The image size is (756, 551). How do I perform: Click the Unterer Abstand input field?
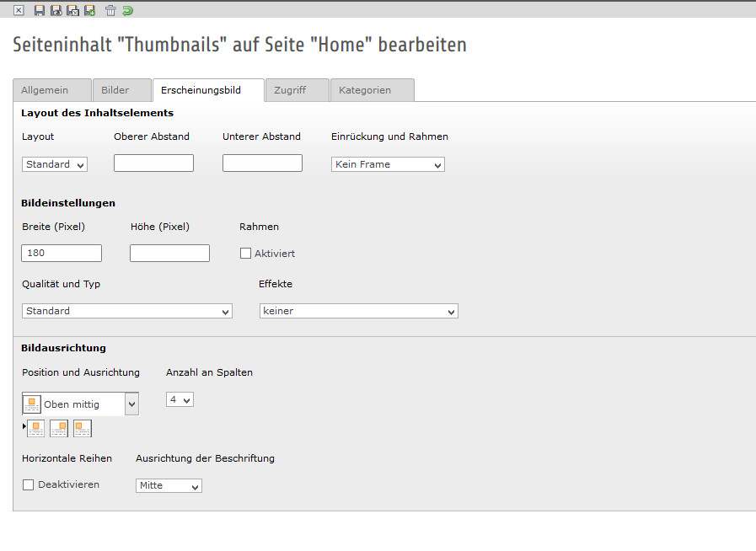pyautogui.click(x=262, y=163)
